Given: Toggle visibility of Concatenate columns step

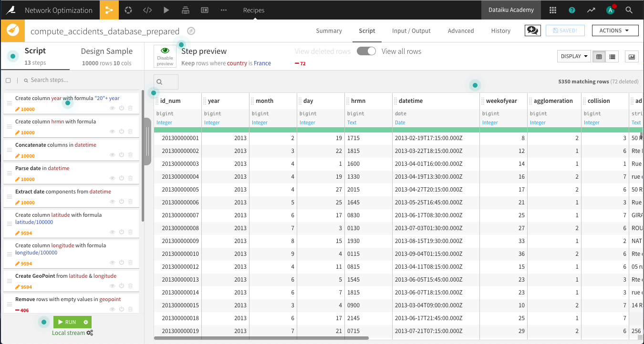Looking at the screenshot, I should pos(113,155).
